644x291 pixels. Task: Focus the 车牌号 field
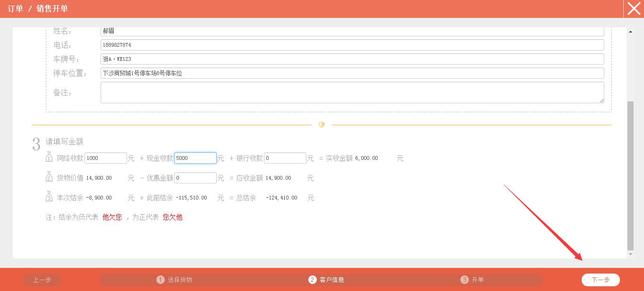352,59
